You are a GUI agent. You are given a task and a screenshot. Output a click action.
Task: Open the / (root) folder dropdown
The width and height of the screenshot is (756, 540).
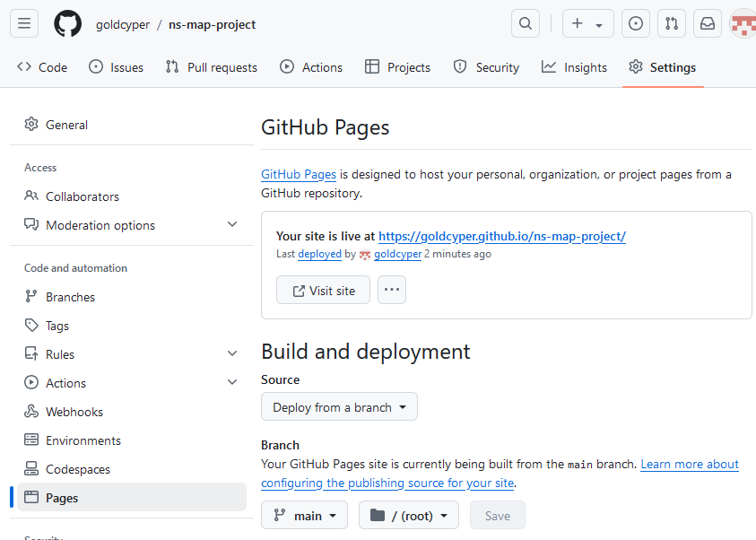[409, 516]
